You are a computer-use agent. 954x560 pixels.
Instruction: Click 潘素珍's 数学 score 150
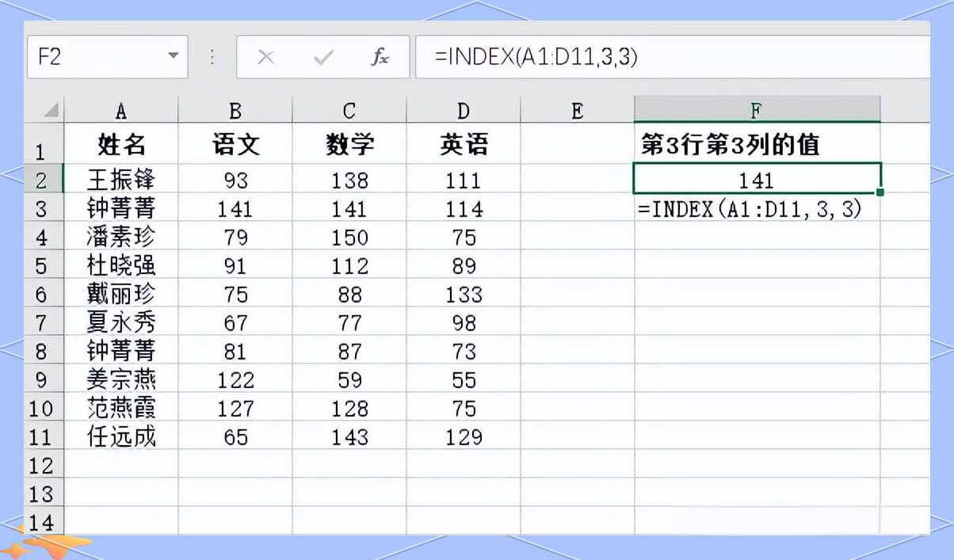[x=349, y=237]
